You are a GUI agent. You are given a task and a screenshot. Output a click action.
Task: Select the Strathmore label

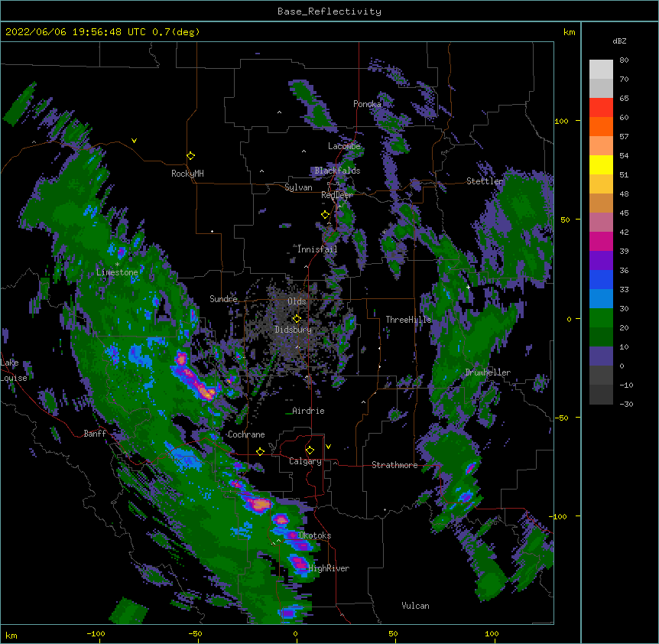coord(394,465)
